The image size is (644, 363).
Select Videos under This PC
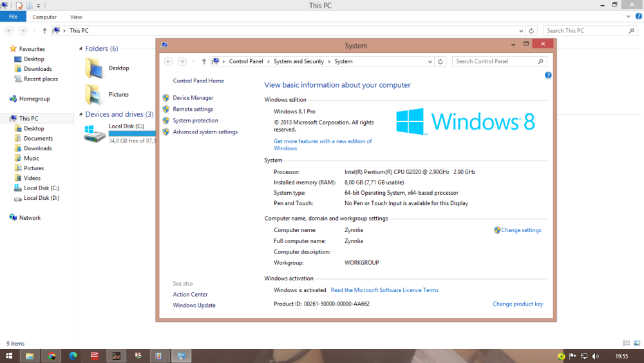[32, 178]
